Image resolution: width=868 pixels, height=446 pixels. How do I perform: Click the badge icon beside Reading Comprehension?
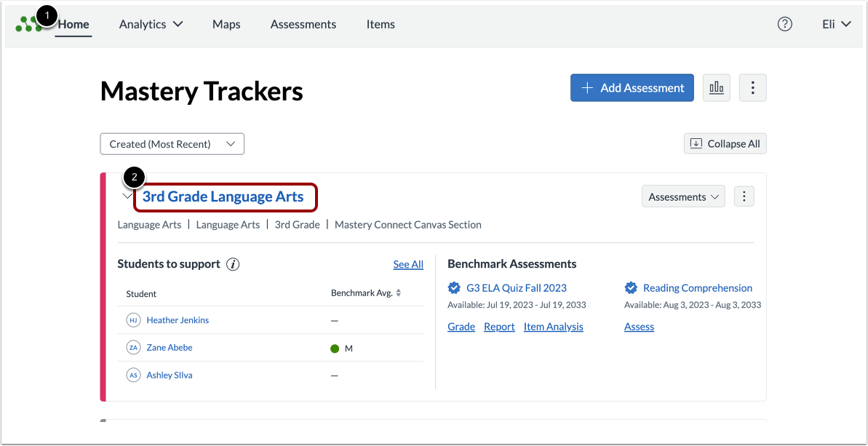[631, 287]
